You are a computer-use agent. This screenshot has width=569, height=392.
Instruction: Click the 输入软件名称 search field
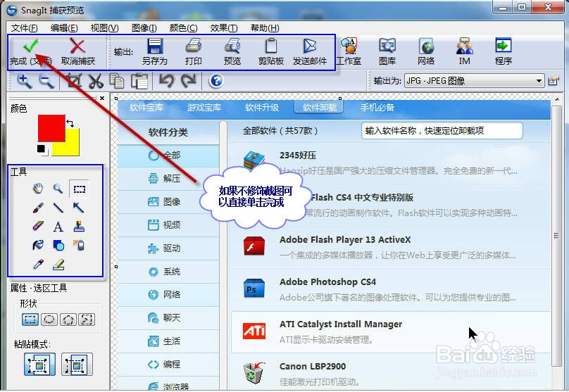click(x=442, y=130)
